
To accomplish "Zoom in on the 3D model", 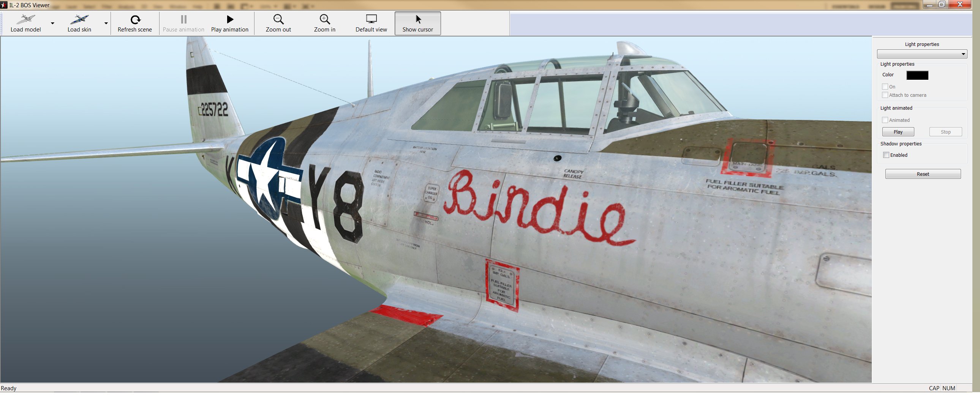I will pos(324,23).
